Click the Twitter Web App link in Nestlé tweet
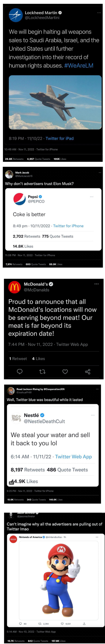 [73, 456]
